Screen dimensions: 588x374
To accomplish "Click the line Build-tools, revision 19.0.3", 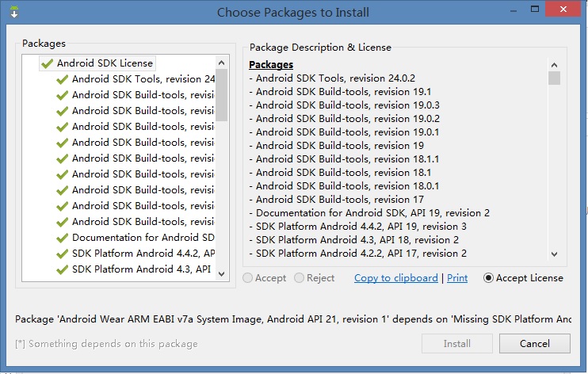I will (x=344, y=105).
